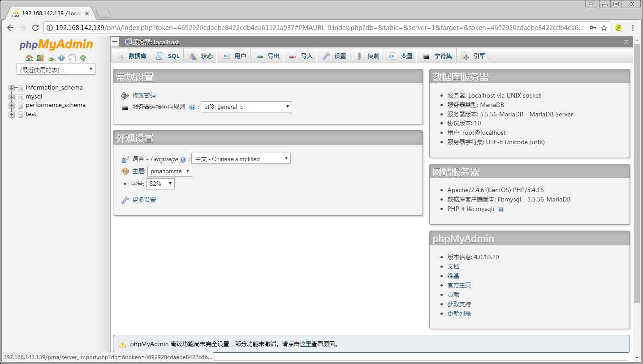
Task: Open the query window icon
Action: (51, 58)
